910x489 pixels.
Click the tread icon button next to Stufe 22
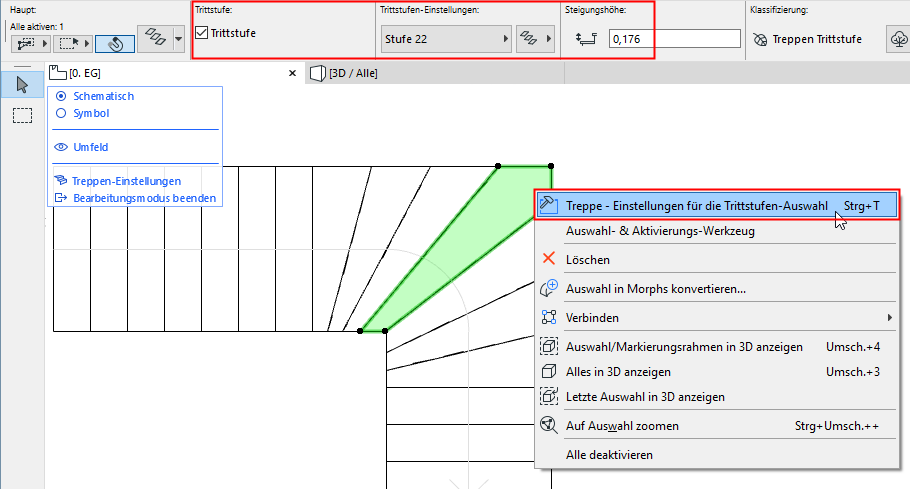point(528,39)
